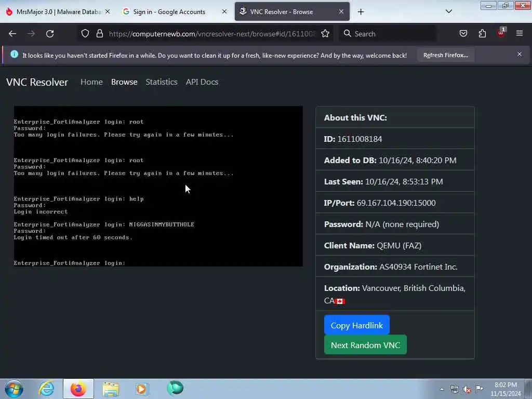The height and width of the screenshot is (399, 532).
Task: Select the Client Name QEMU (FAZ)
Action: pyautogui.click(x=399, y=246)
